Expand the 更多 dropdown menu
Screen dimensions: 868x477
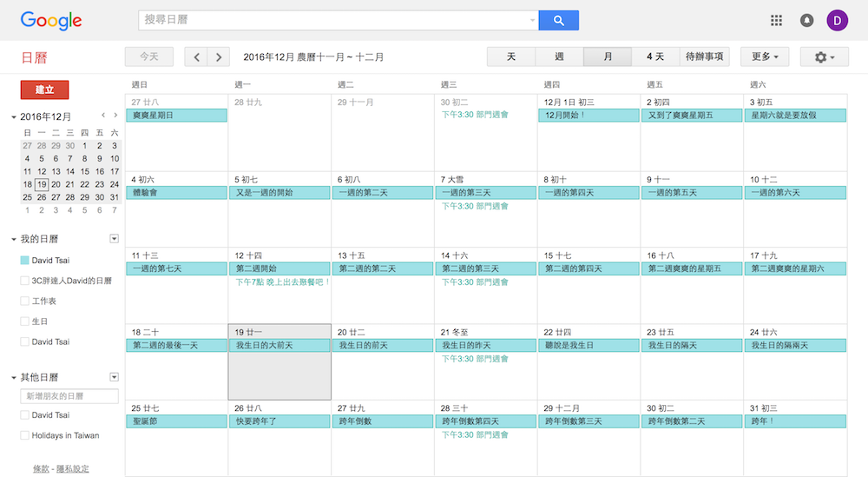764,57
